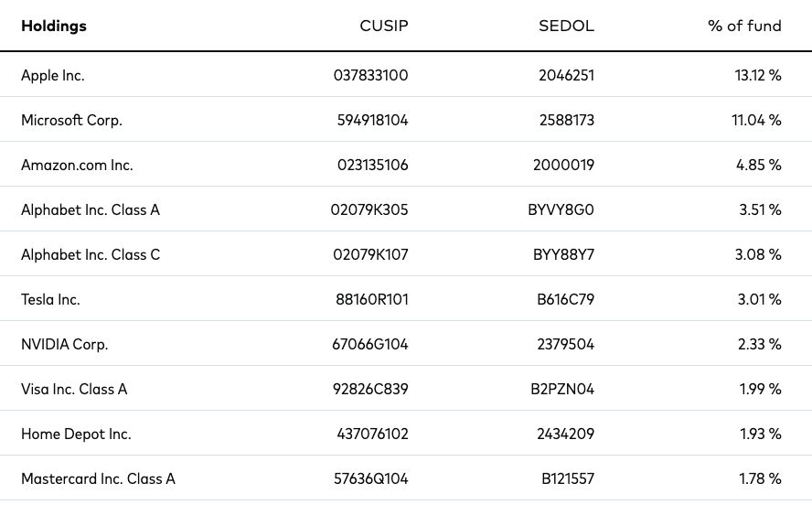Click the NVIDIA Corp. row name
This screenshot has height=515, width=812.
pos(65,345)
